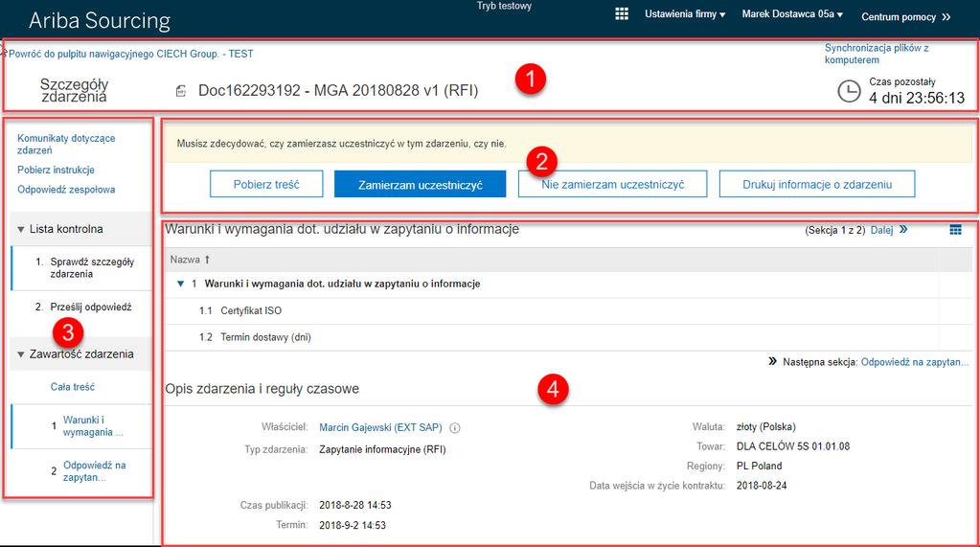
Task: Open Cała treść in event content
Action: point(73,387)
